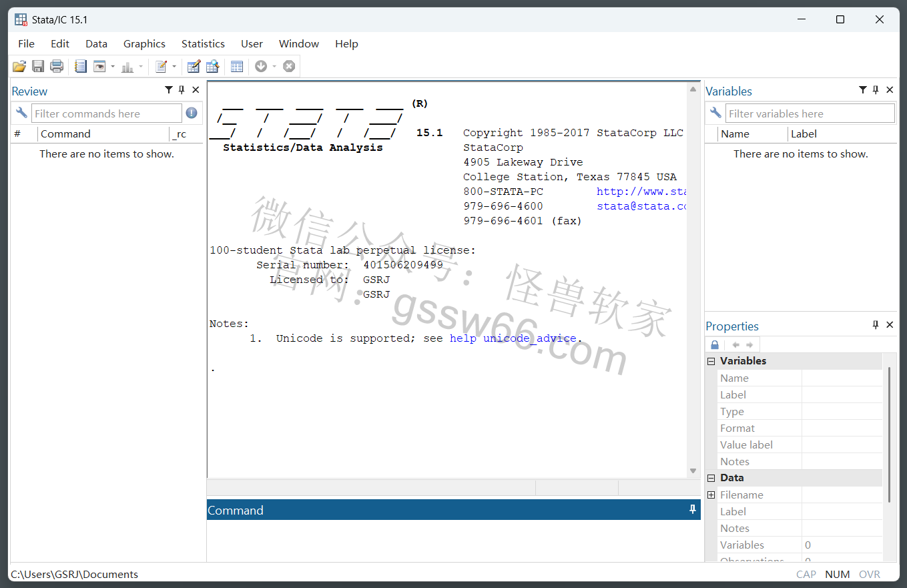The height and width of the screenshot is (588, 907).
Task: Open the Variables Manager toolbar icon
Action: 237,66
